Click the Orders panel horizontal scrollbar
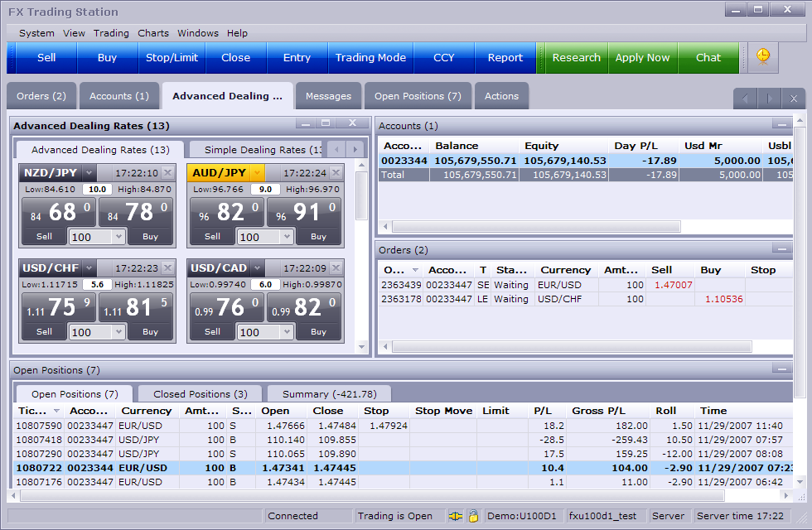 (x=572, y=346)
